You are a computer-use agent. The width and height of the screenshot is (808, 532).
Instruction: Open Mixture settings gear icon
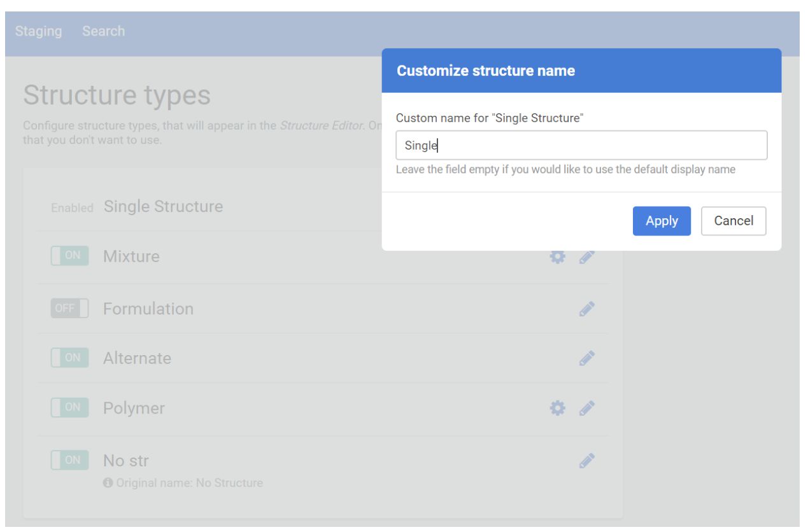coord(557,256)
